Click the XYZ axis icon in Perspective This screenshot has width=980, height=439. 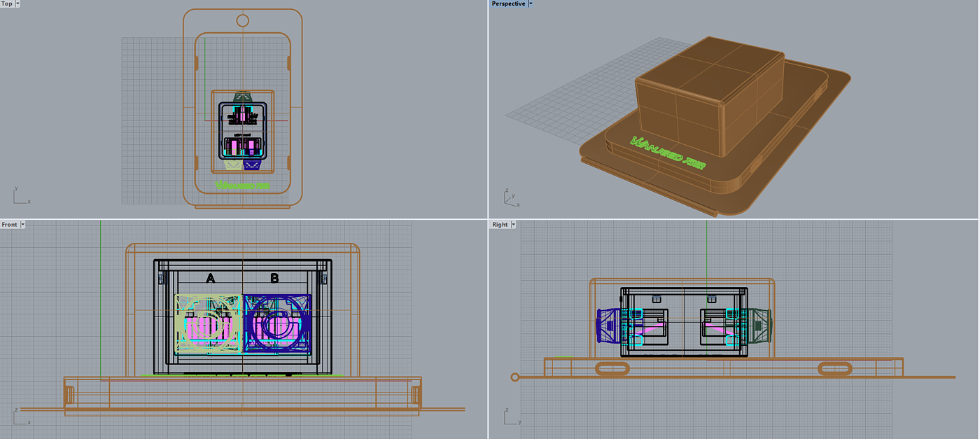click(x=512, y=197)
